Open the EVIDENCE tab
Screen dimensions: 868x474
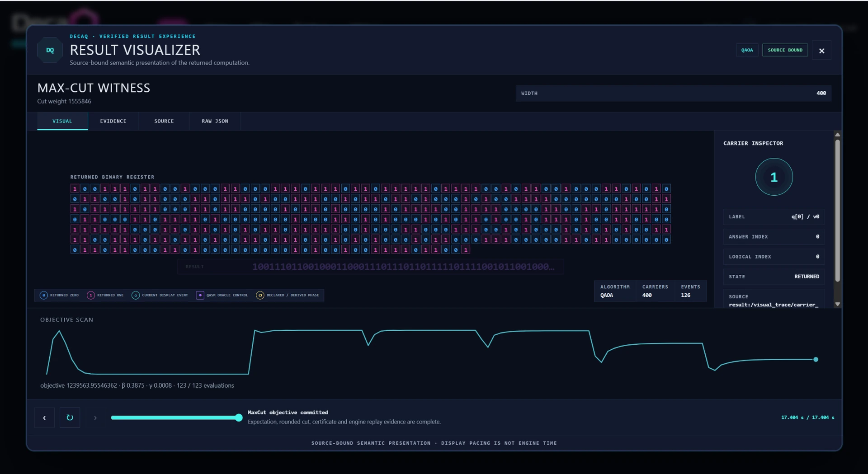click(x=113, y=121)
